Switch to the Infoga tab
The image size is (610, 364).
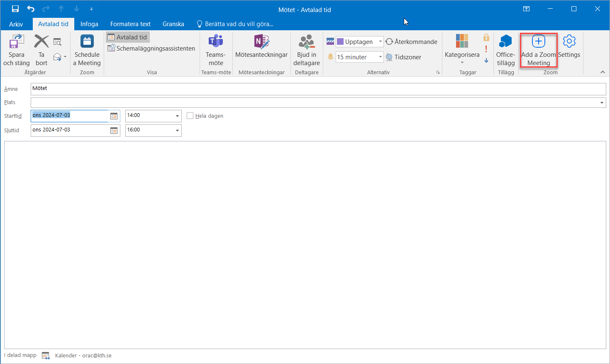tap(89, 24)
